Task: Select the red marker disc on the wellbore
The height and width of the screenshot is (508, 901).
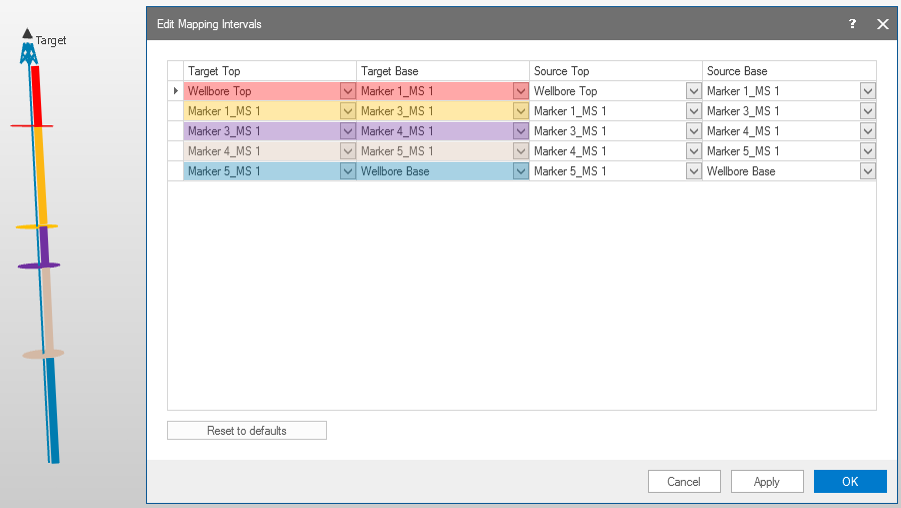Action: point(31,127)
